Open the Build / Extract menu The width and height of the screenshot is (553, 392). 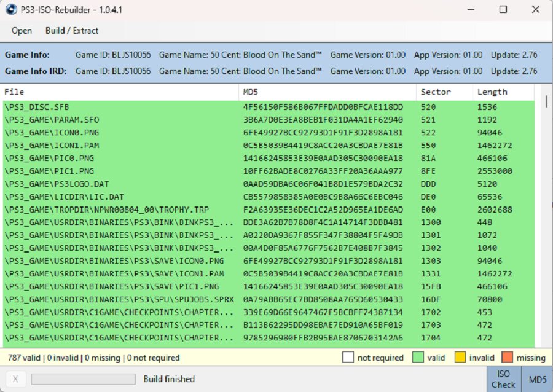(x=72, y=31)
